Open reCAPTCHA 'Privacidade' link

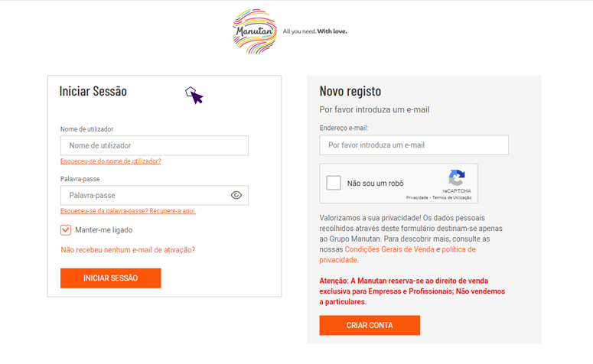[417, 198]
